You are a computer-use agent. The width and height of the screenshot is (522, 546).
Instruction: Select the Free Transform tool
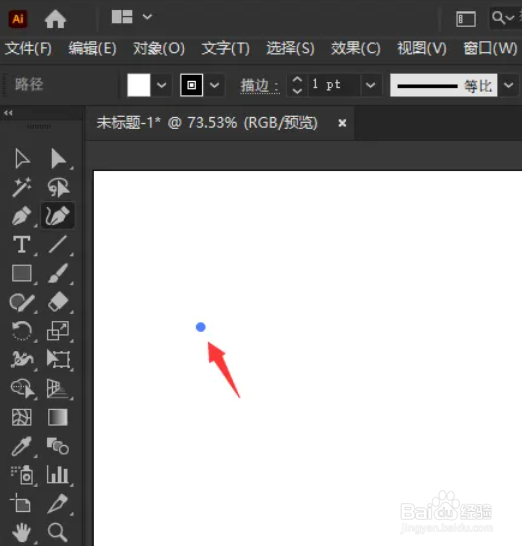[x=59, y=359]
